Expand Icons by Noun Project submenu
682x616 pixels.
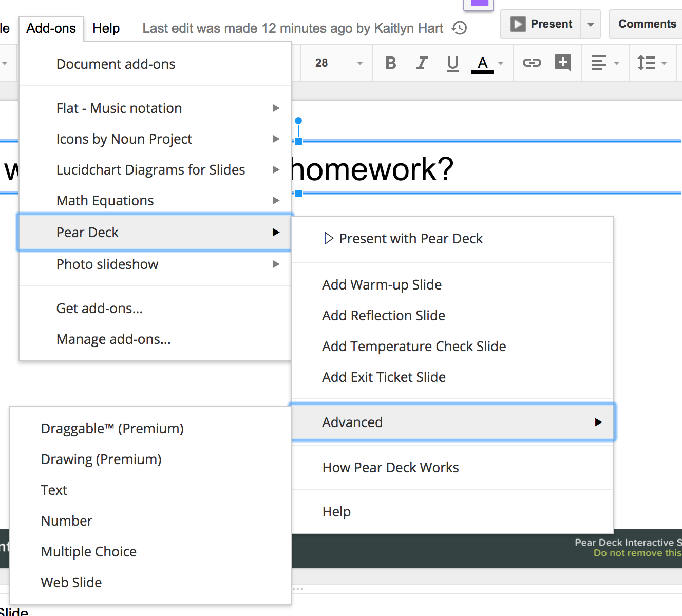(x=155, y=139)
